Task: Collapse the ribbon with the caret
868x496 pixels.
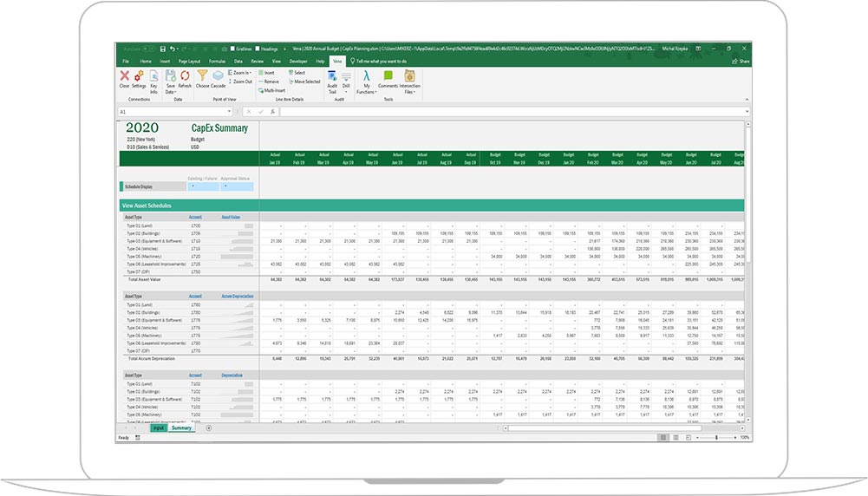Action: point(747,100)
